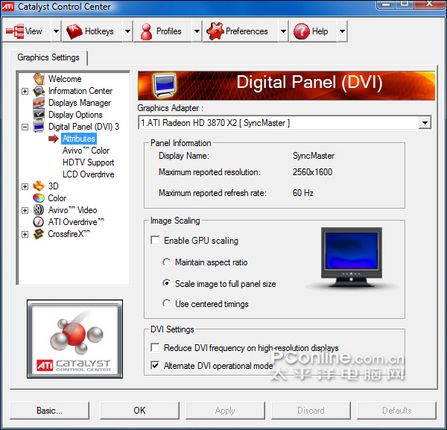Click the SyncMaster display name value

click(x=313, y=156)
